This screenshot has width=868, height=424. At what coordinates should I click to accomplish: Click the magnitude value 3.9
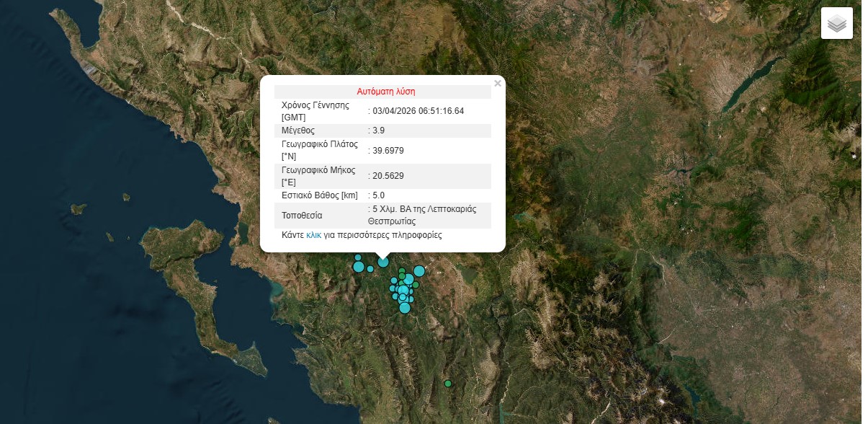click(379, 131)
